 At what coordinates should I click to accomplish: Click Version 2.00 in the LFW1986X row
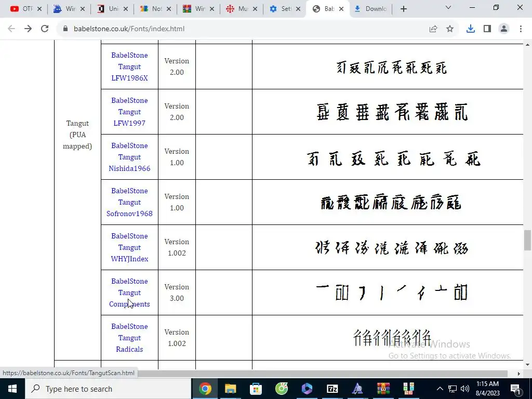(177, 66)
